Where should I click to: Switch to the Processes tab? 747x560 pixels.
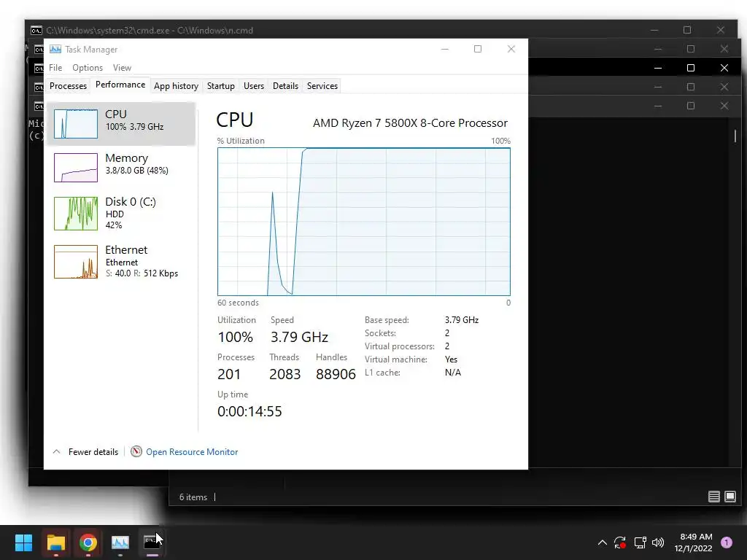pyautogui.click(x=68, y=86)
